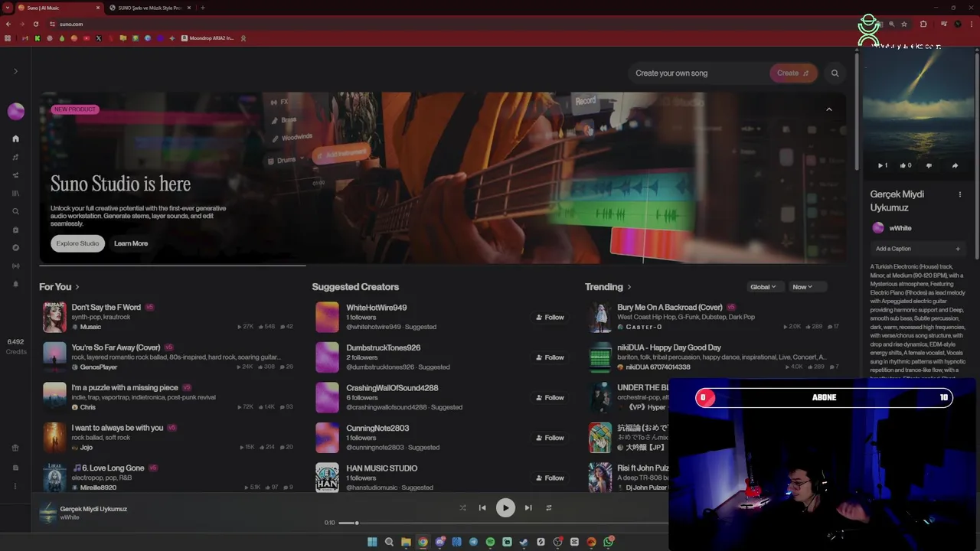This screenshot has width=980, height=551.
Task: Reload the page
Action: click(x=35, y=24)
